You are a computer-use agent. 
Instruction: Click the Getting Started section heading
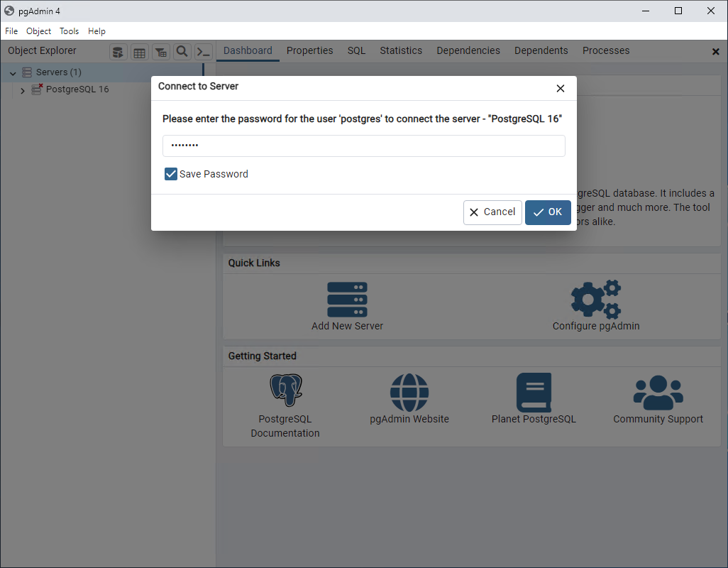point(262,356)
